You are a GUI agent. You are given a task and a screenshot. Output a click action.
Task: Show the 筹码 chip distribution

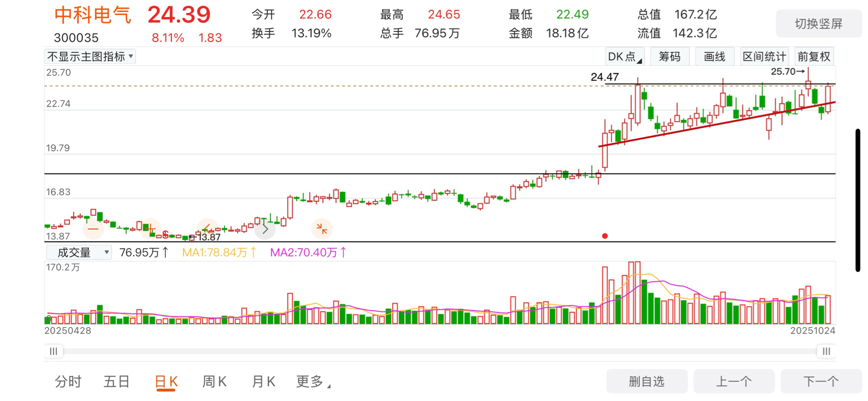coord(670,56)
